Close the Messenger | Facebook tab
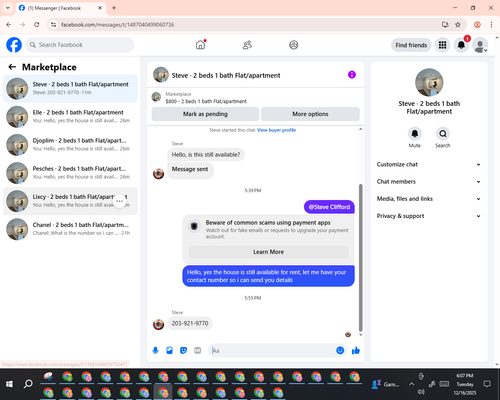 point(100,8)
